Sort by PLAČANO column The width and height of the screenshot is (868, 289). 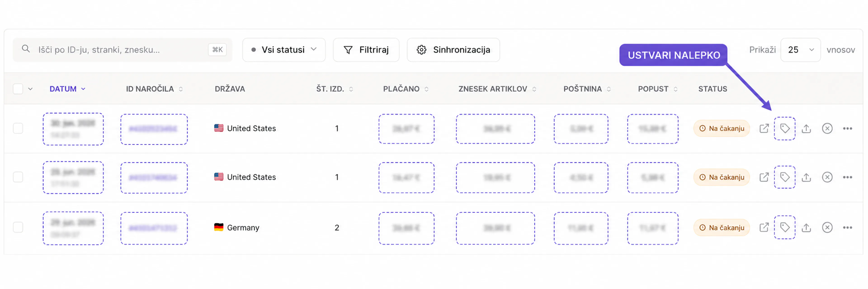406,89
